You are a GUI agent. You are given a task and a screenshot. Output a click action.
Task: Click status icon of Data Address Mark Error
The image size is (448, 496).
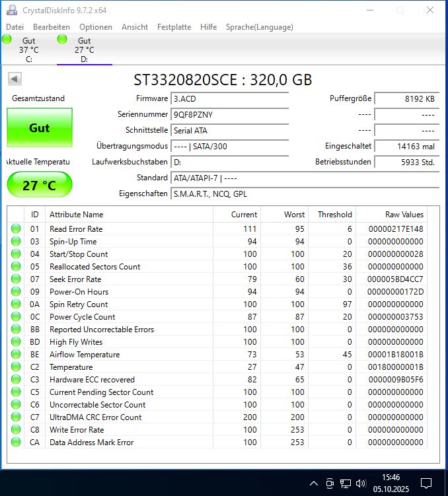tap(16, 442)
